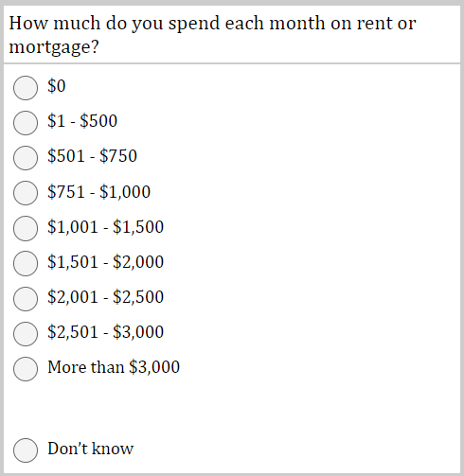
Task: Choose the $1,501 - $2,000 radio button
Action: (x=26, y=263)
